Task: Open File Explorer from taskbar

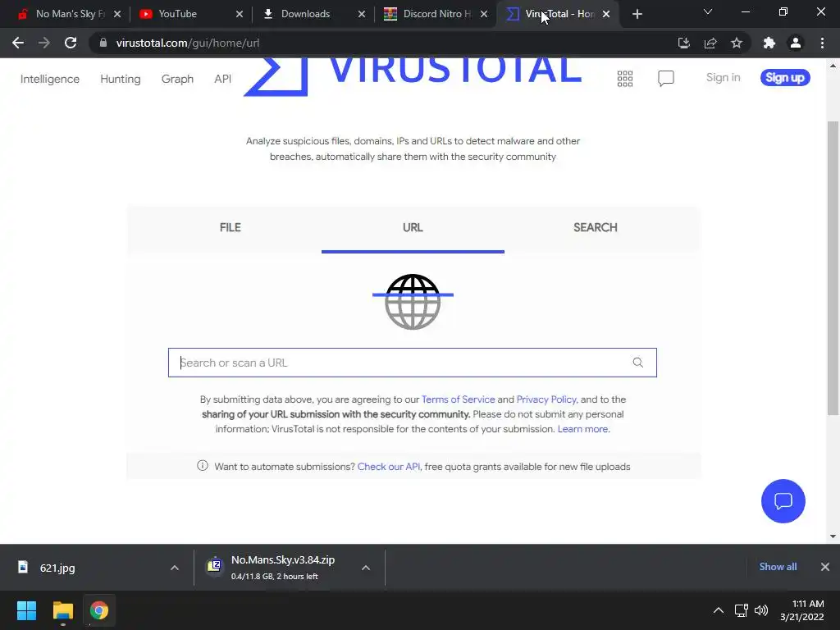Action: tap(62, 610)
